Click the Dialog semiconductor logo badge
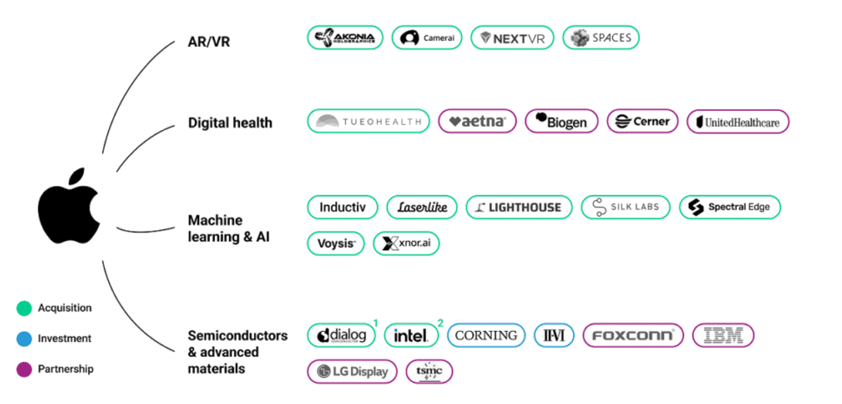Screen dimensions: 842x404 pos(341,336)
